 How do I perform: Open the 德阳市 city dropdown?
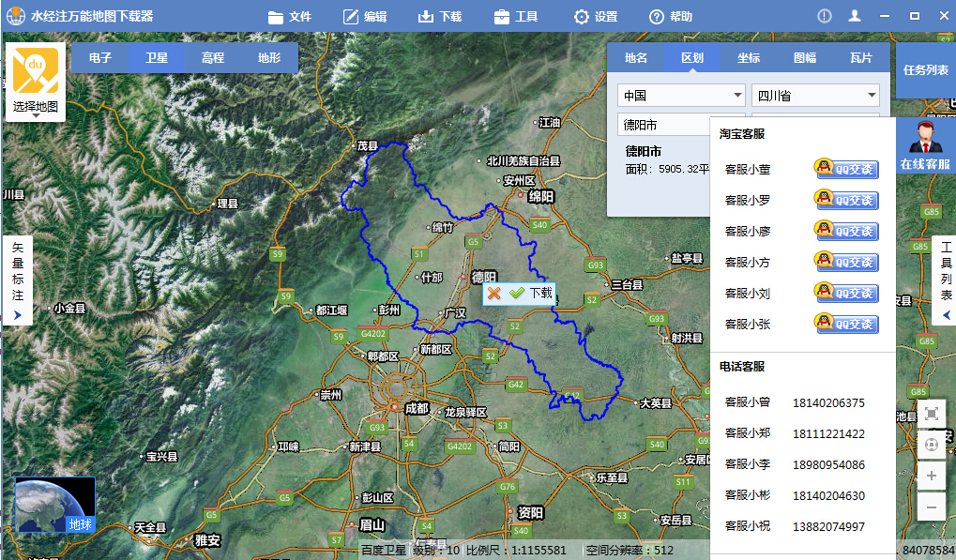664,125
